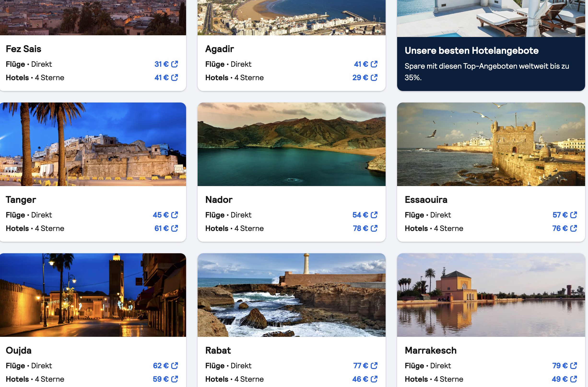Open the Marrakesch pavilion photo
The height and width of the screenshot is (387, 588).
click(491, 295)
